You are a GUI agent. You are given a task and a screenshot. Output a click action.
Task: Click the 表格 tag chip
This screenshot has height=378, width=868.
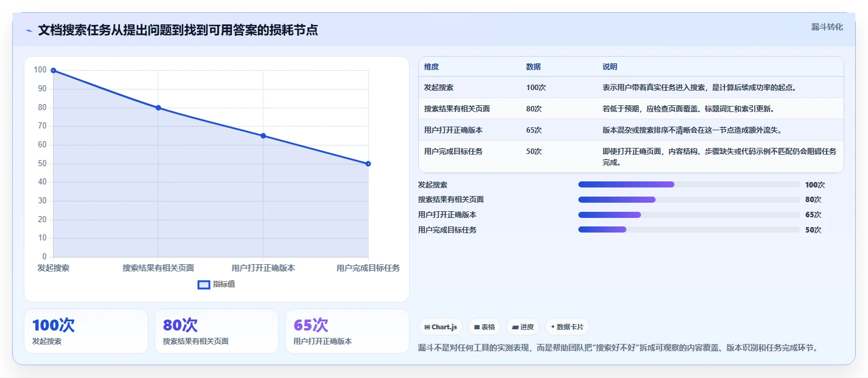coord(485,327)
